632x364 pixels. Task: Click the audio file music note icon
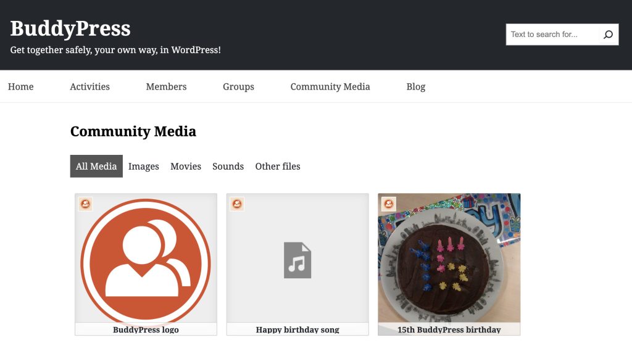click(x=297, y=260)
